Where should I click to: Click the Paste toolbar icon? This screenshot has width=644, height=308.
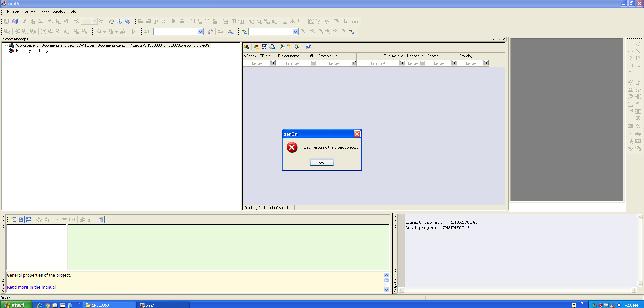coord(41,21)
